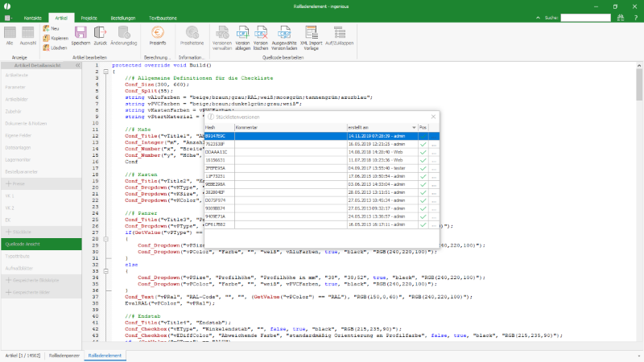Show all articles with Alle icon
The height and width of the screenshot is (362, 644).
pyautogui.click(x=10, y=35)
